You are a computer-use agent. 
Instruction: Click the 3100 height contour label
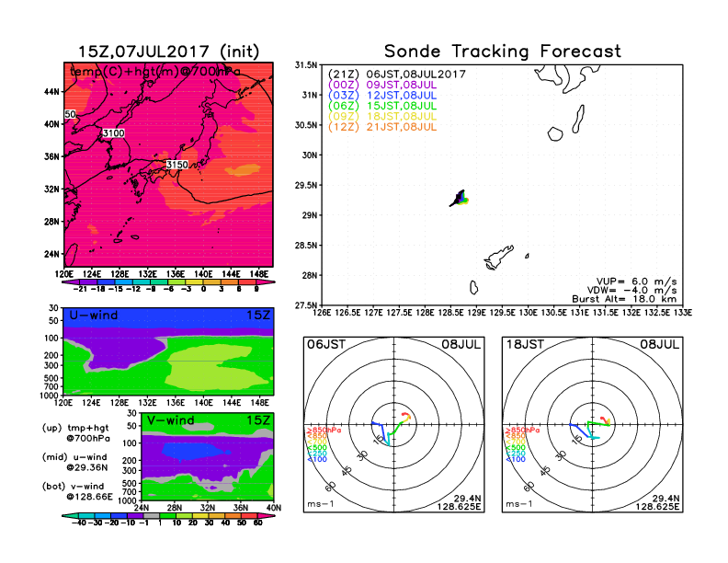(114, 133)
